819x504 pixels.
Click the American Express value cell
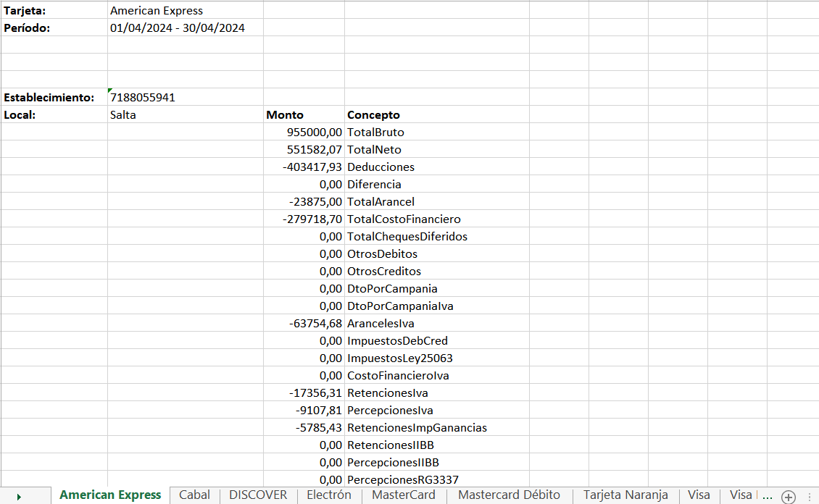[186, 10]
